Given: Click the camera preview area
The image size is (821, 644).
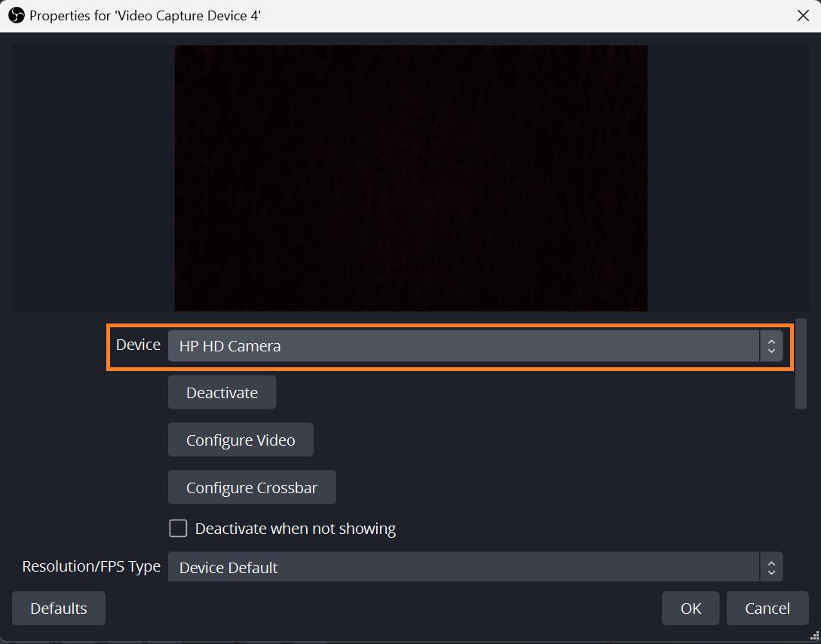Looking at the screenshot, I should click(x=411, y=178).
